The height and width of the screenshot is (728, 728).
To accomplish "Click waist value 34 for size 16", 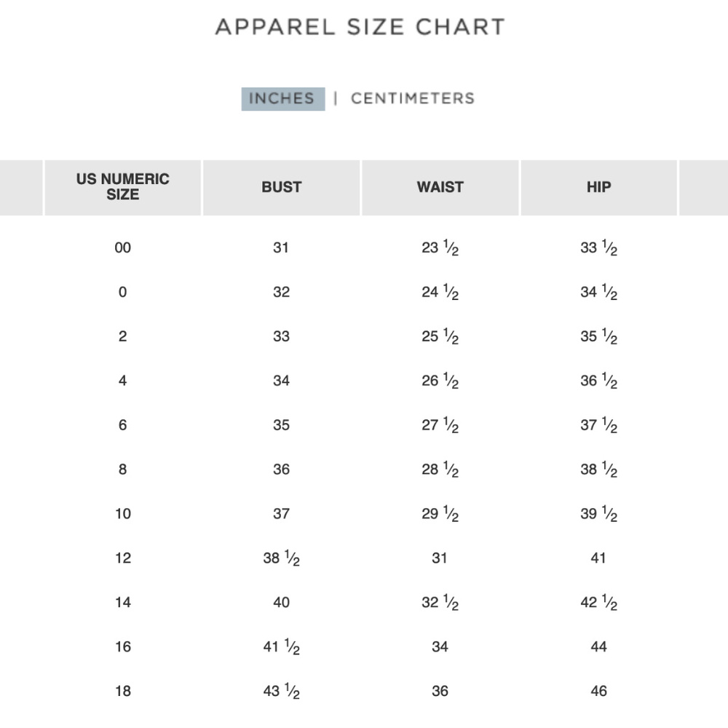I will pyautogui.click(x=440, y=646).
